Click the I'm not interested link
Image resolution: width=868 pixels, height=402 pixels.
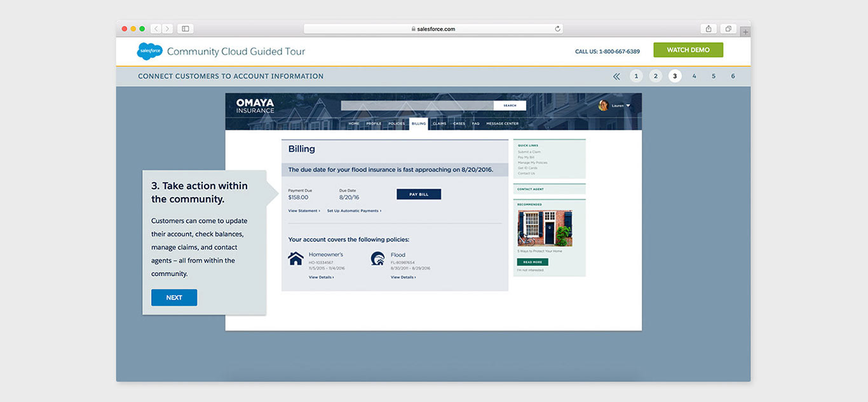coord(531,270)
